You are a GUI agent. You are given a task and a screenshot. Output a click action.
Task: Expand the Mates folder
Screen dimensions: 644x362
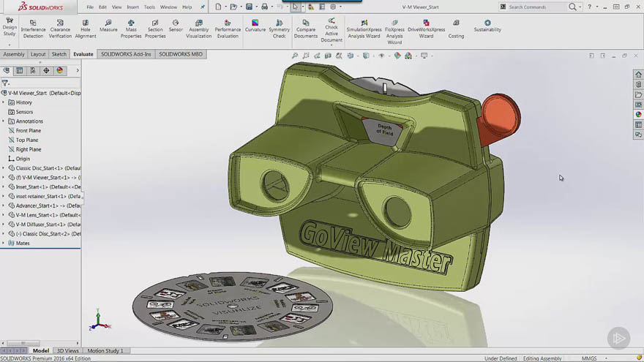[x=3, y=243]
